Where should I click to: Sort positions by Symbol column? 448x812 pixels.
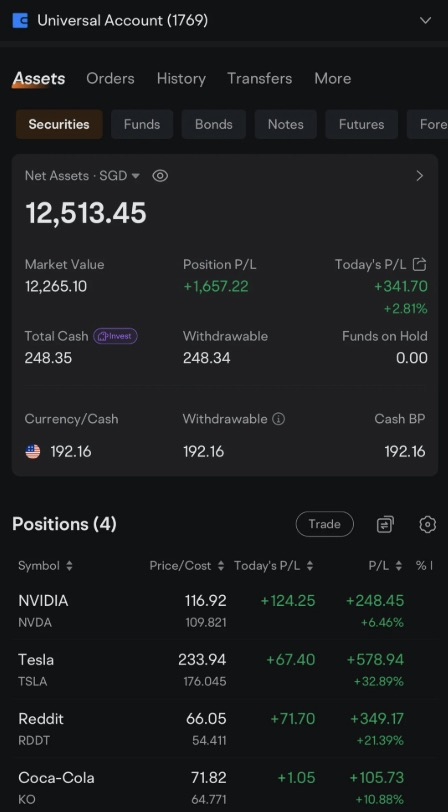pos(45,566)
